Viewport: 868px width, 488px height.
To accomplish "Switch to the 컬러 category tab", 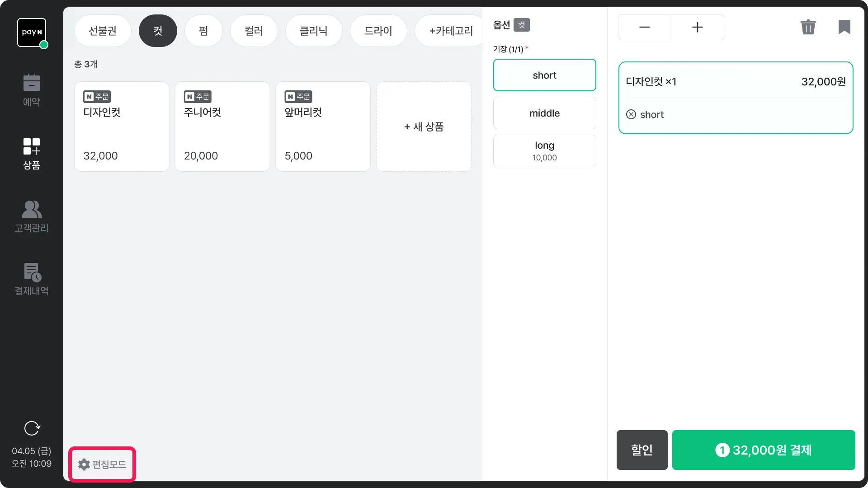I will 254,31.
